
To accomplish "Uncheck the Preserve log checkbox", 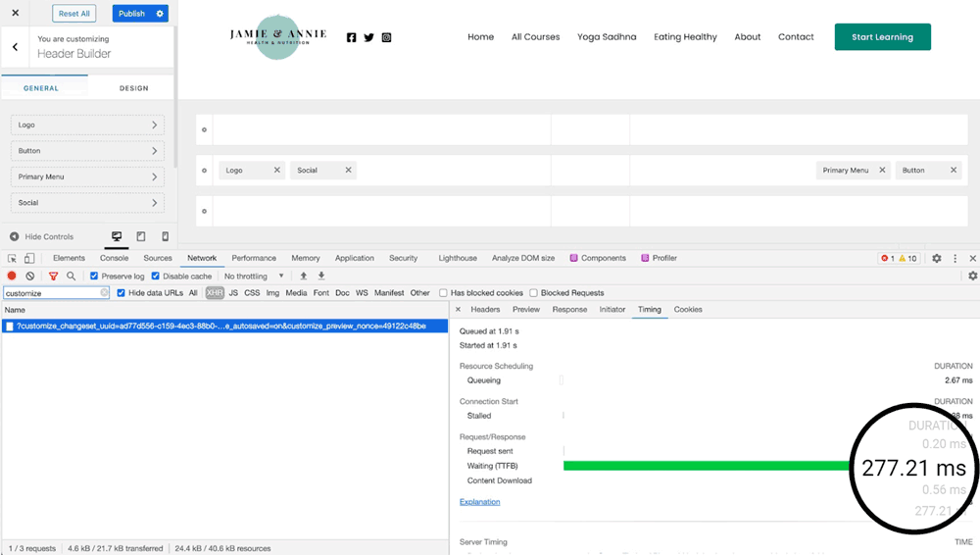I will (94, 277).
